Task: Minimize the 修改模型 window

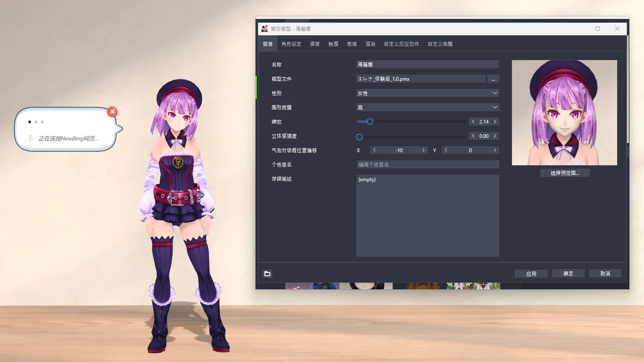Action: click(x=579, y=29)
